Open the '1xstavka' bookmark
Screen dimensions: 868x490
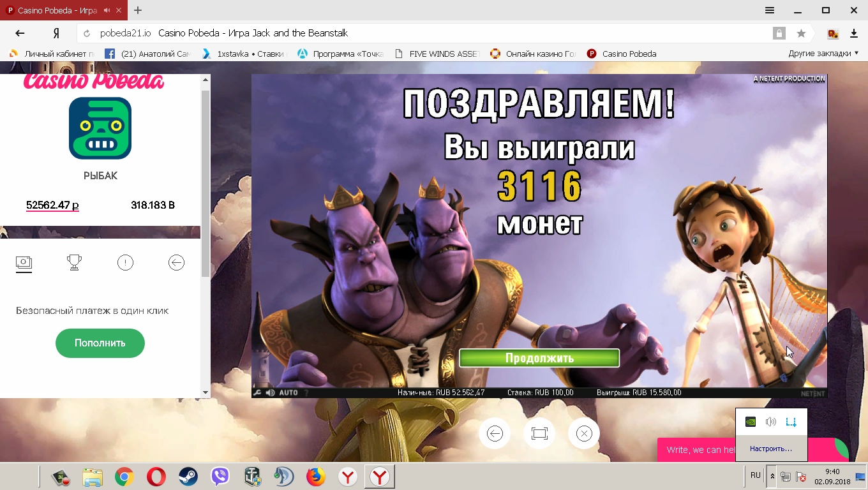tap(244, 54)
